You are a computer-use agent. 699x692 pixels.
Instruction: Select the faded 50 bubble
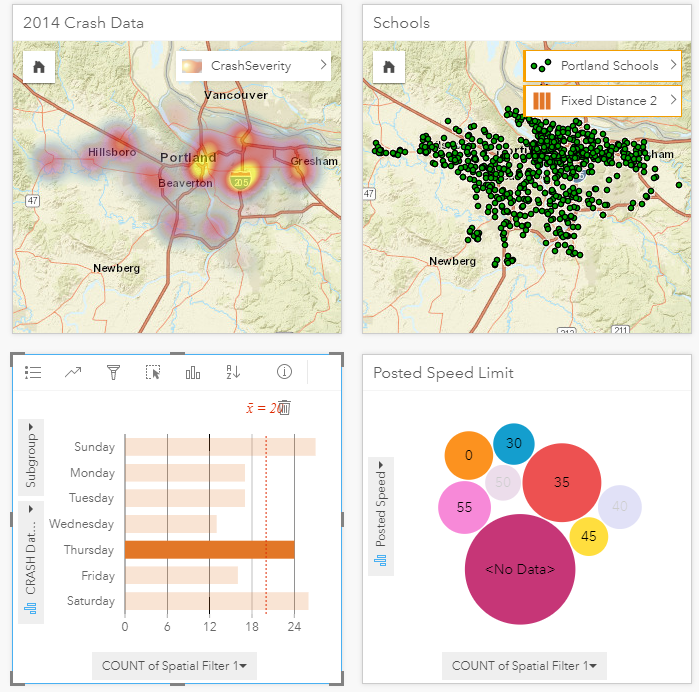pyautogui.click(x=503, y=482)
